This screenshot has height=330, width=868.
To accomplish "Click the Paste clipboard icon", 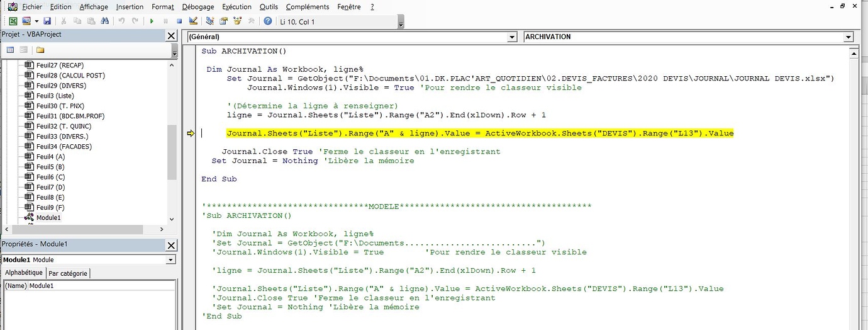I will (91, 21).
